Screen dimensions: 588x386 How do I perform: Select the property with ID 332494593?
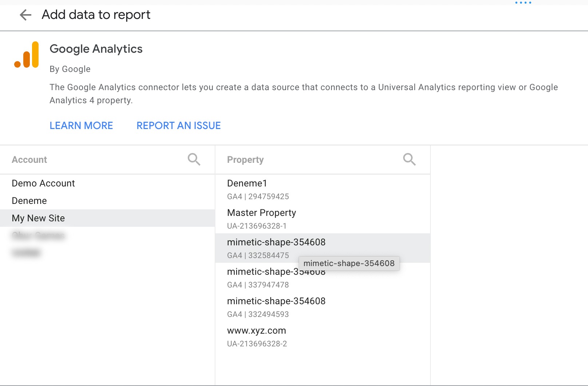tap(323, 307)
